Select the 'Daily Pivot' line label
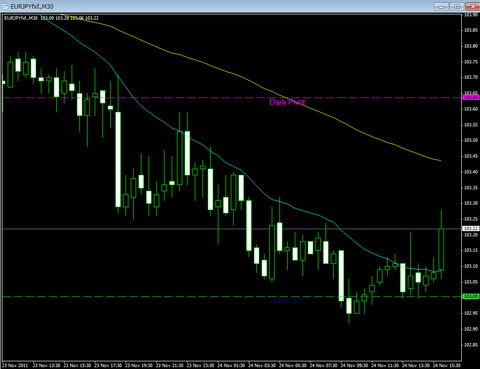 click(x=287, y=102)
